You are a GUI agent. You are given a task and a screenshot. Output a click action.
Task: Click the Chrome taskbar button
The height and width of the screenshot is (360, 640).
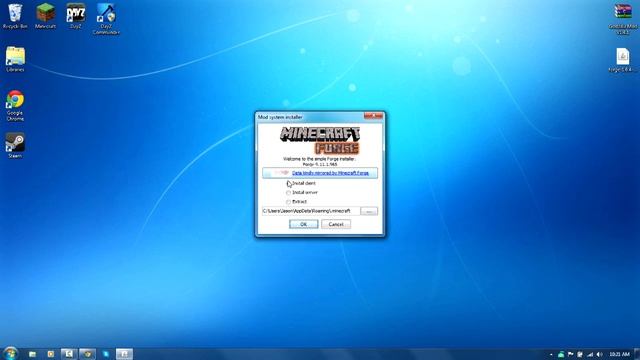coord(87,354)
